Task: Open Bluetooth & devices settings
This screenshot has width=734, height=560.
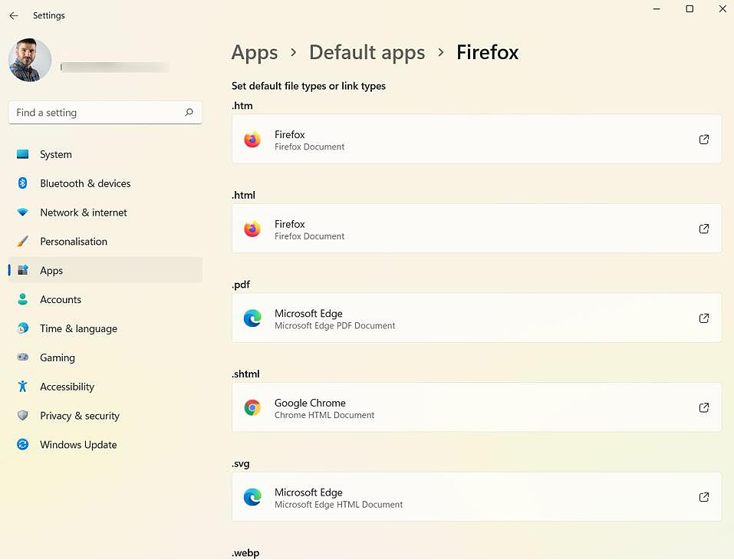Action: 105,183
